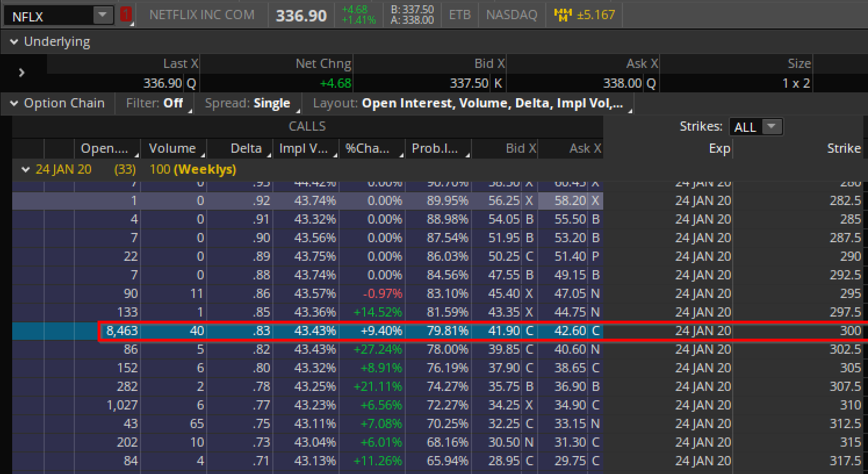Click the 336.90 last price in header

click(x=301, y=16)
